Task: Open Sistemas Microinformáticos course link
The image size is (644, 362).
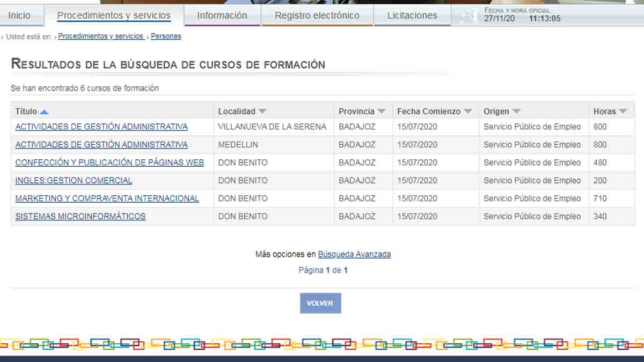Action: (80, 217)
